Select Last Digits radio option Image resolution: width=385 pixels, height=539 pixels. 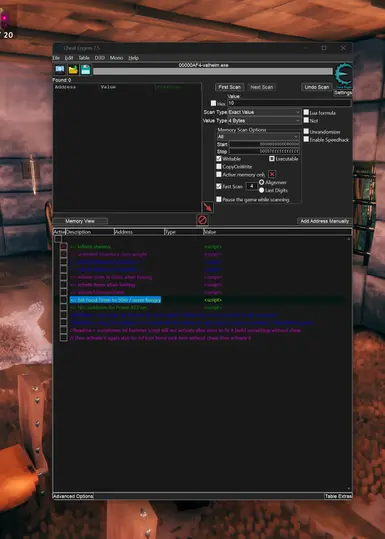pyautogui.click(x=262, y=190)
